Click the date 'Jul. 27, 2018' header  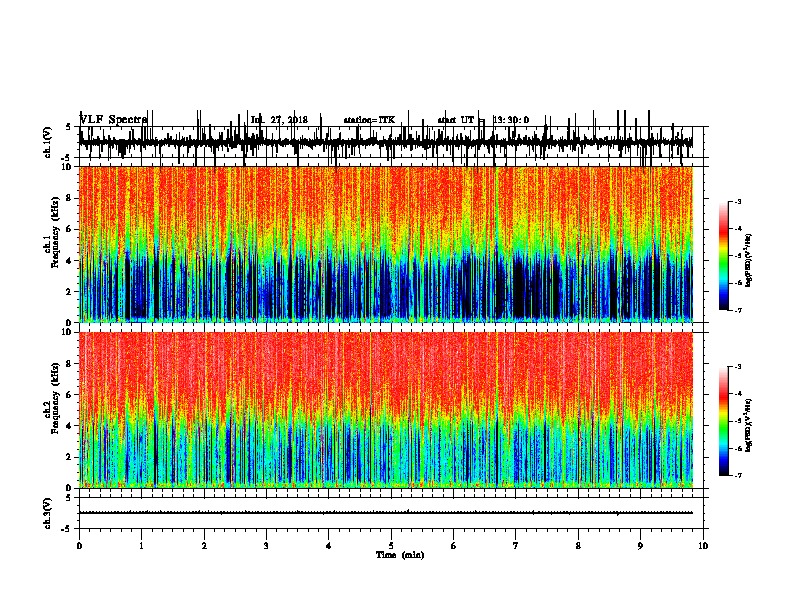click(279, 120)
